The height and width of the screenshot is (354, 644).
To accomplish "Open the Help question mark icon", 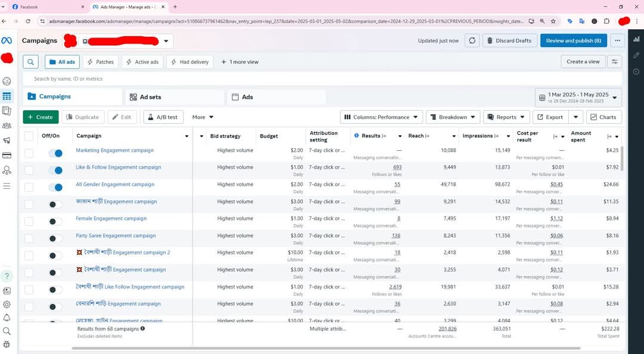I will (7, 276).
